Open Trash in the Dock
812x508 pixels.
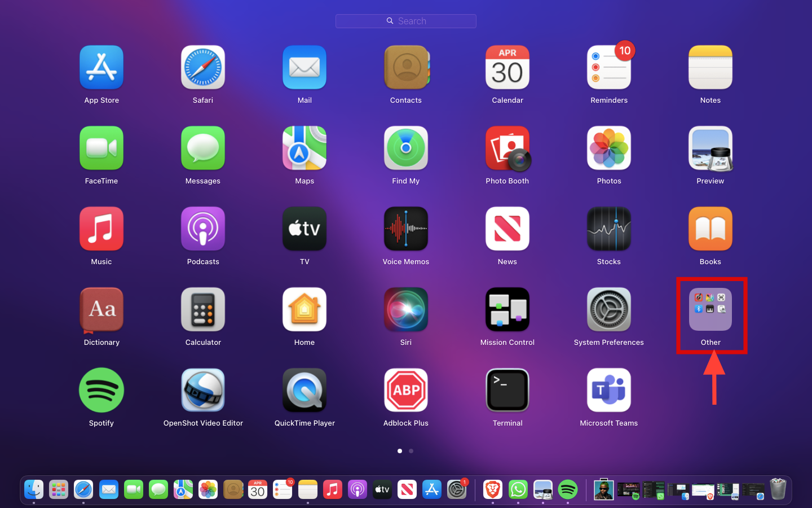click(778, 489)
